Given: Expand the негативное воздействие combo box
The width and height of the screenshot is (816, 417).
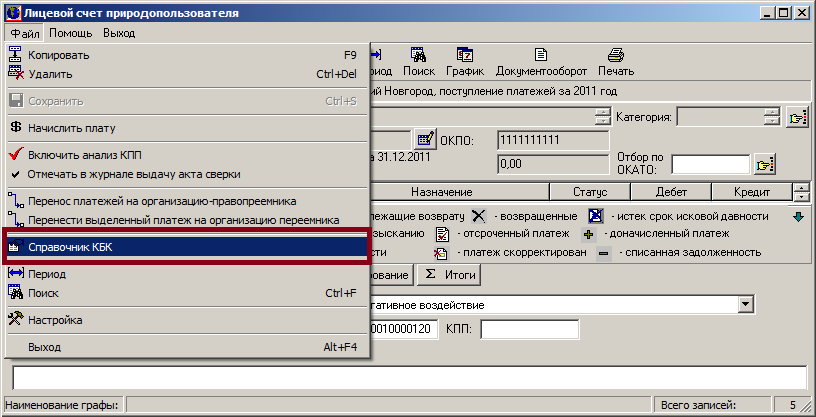Looking at the screenshot, I should coord(746,303).
